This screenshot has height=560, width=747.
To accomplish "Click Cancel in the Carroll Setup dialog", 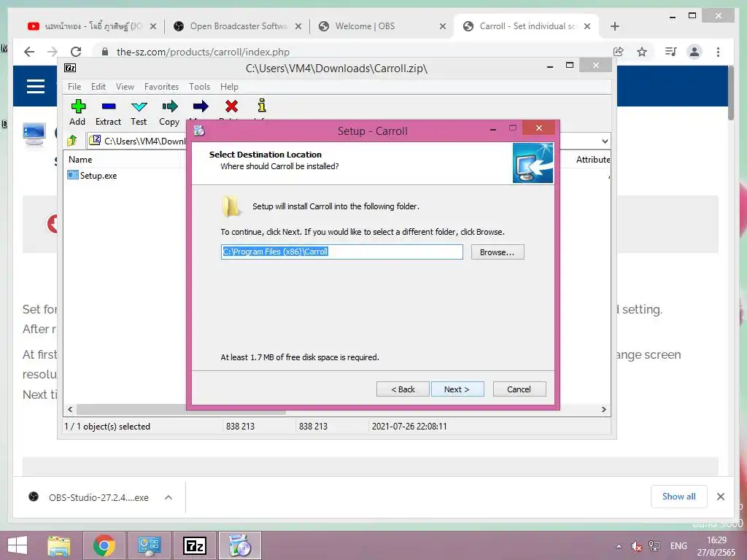I will point(519,389).
